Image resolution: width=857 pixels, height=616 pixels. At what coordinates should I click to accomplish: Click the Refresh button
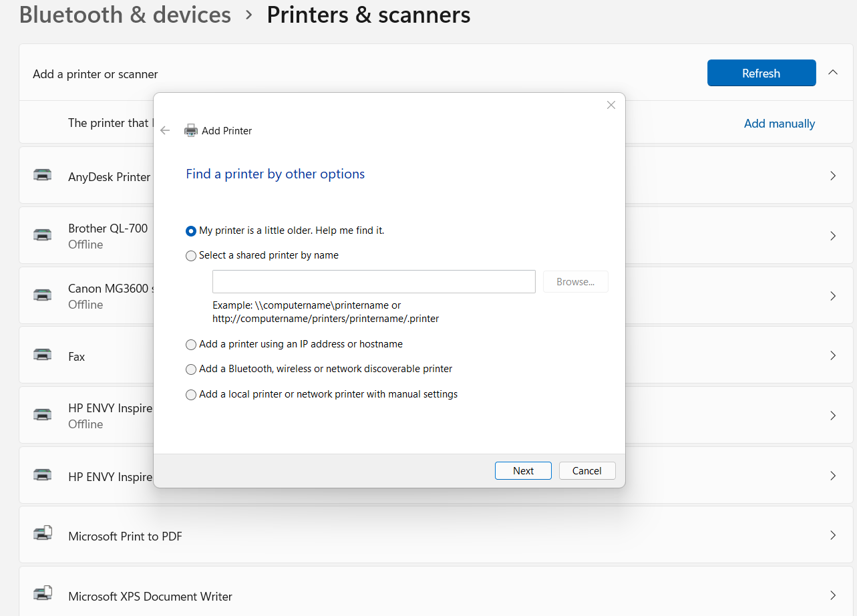[761, 73]
